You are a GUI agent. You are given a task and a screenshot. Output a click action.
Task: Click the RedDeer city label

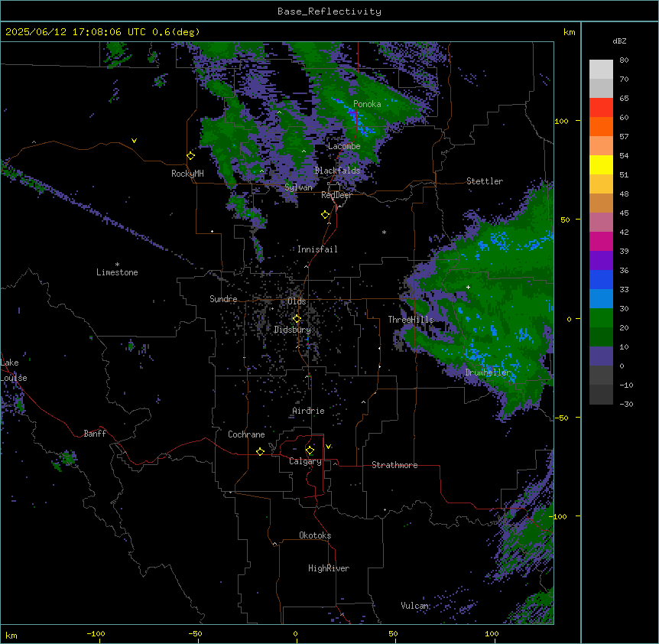[336, 195]
